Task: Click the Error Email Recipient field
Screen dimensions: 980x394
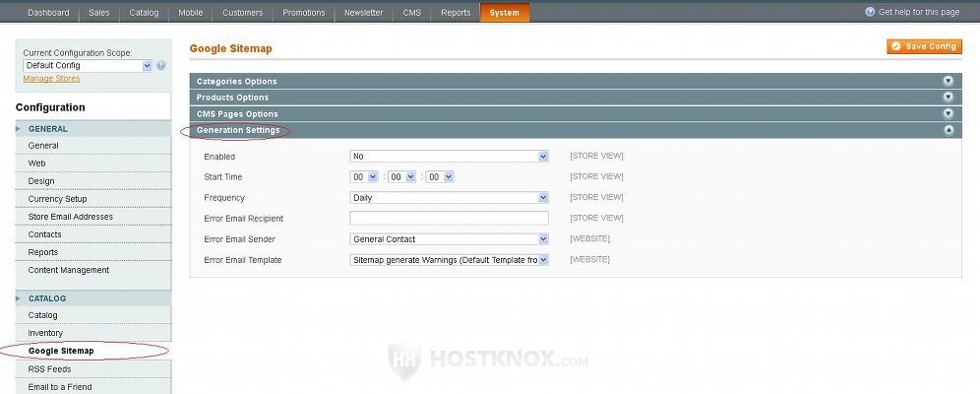Action: (x=449, y=219)
